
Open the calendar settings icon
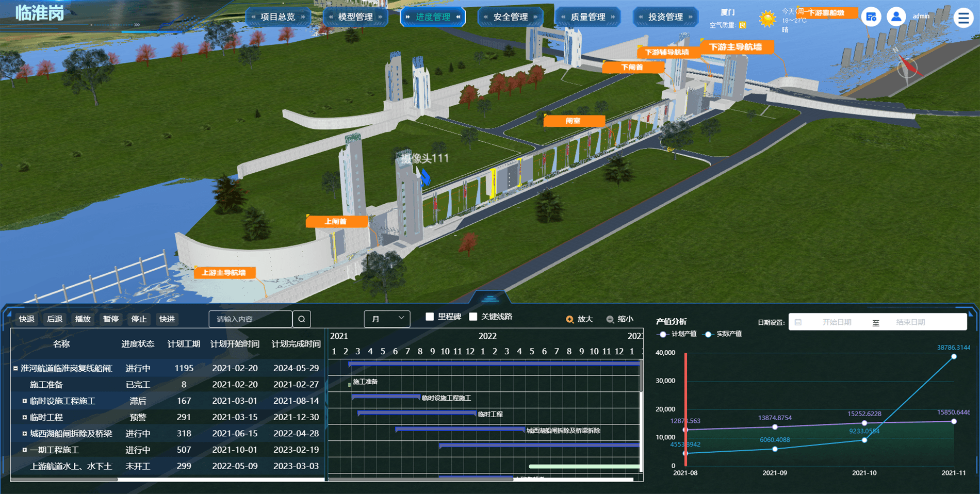871,17
